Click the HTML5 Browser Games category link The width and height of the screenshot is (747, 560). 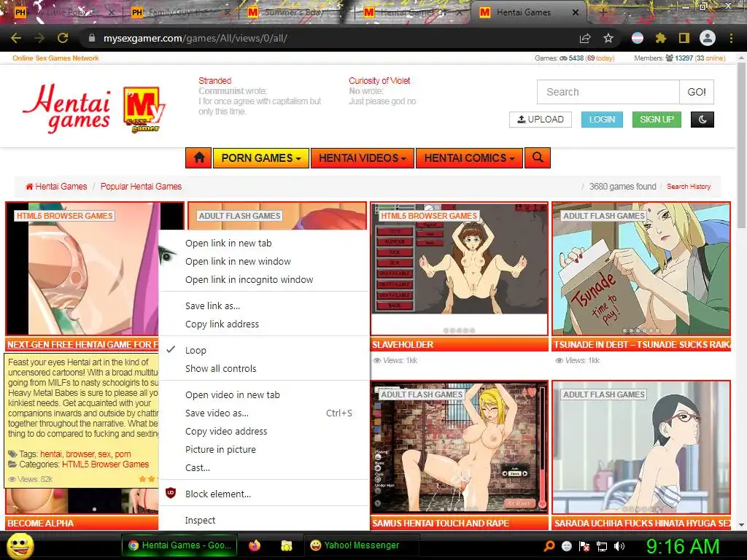105,464
